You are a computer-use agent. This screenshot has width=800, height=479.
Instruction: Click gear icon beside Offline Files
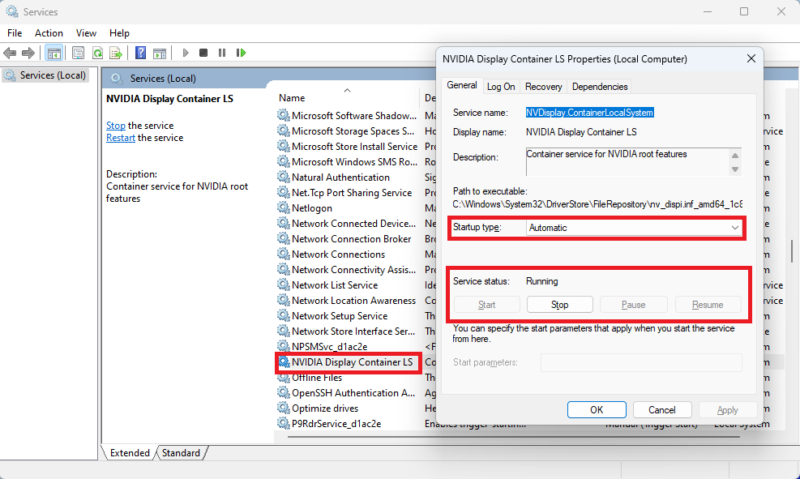tap(283, 377)
